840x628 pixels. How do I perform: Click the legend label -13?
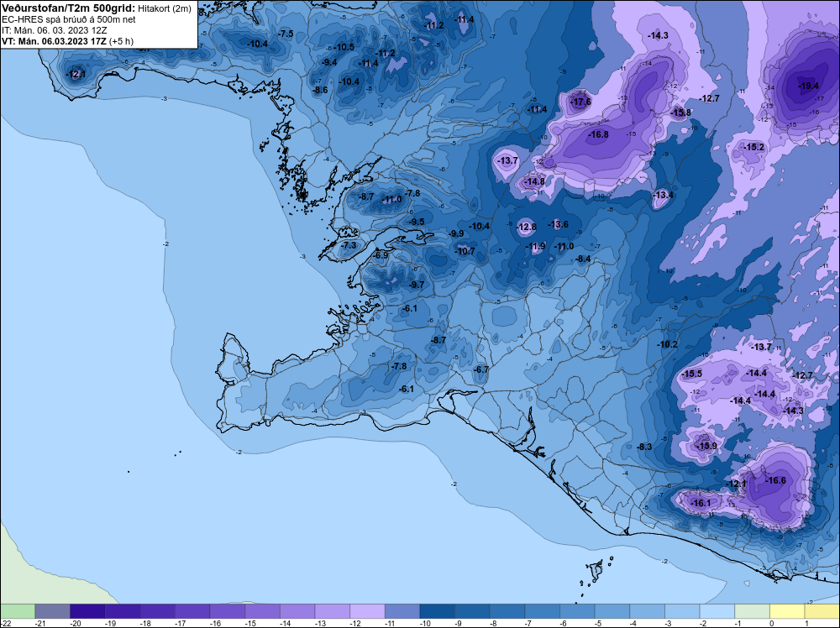[320, 624]
